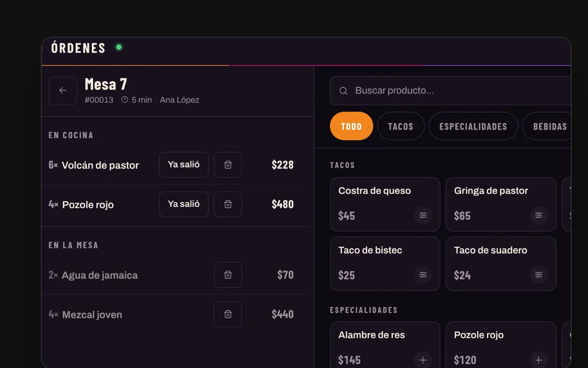This screenshot has width=588, height=368.
Task: Add Alambre de res with plus icon
Action: point(423,360)
